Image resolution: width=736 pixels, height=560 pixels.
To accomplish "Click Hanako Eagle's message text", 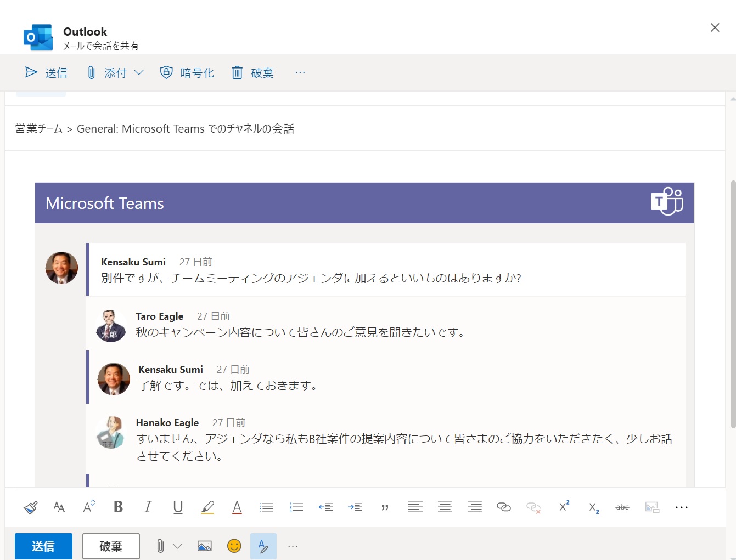I will pos(404,448).
